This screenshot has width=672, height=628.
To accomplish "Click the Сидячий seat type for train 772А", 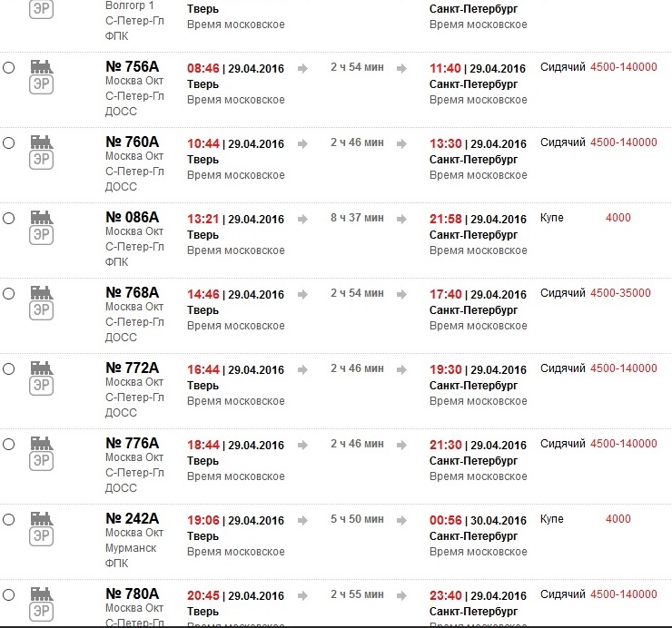I will [x=563, y=368].
